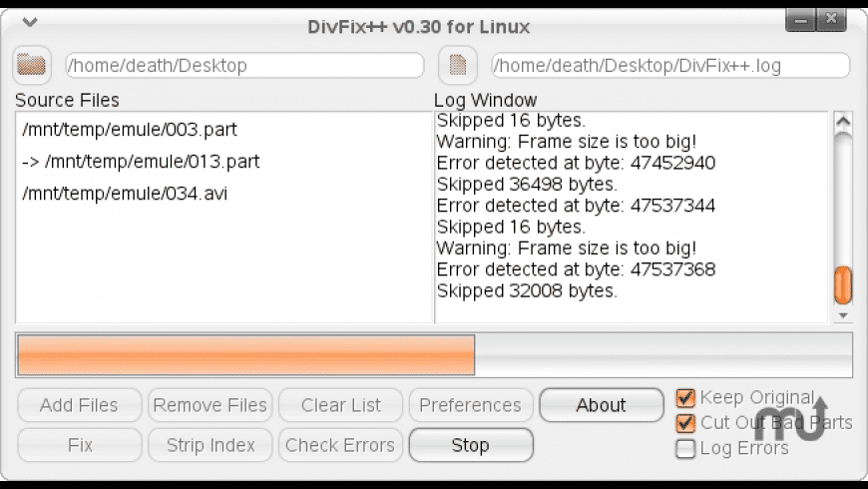The image size is (868, 489).
Task: Uncheck Cut Out Bad Parts option
Action: coord(685,423)
